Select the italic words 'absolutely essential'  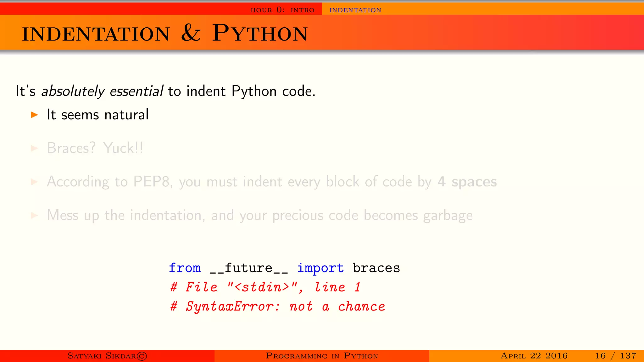102,91
